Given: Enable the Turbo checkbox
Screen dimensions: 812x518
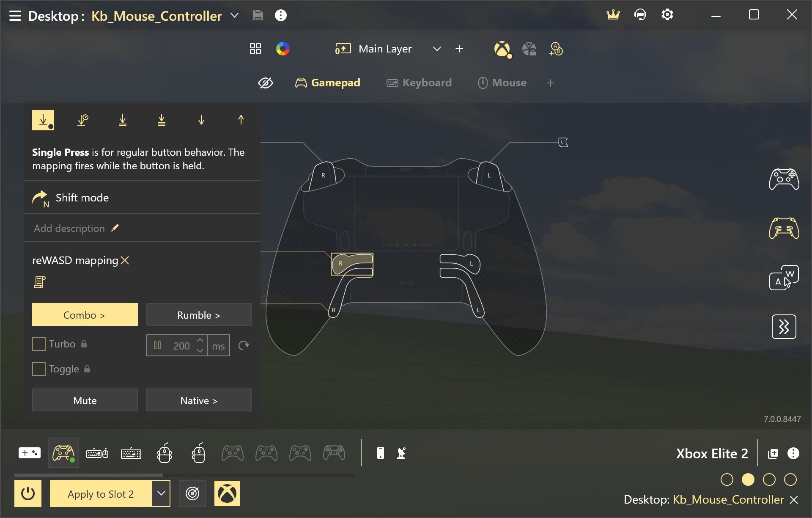Looking at the screenshot, I should [x=39, y=344].
